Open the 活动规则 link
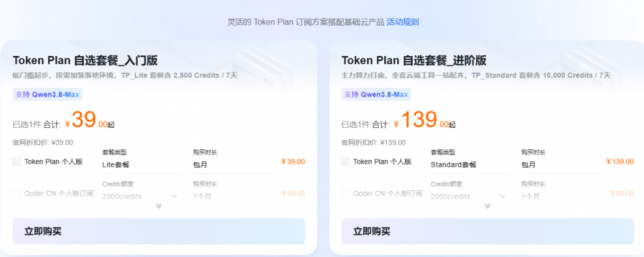 402,22
